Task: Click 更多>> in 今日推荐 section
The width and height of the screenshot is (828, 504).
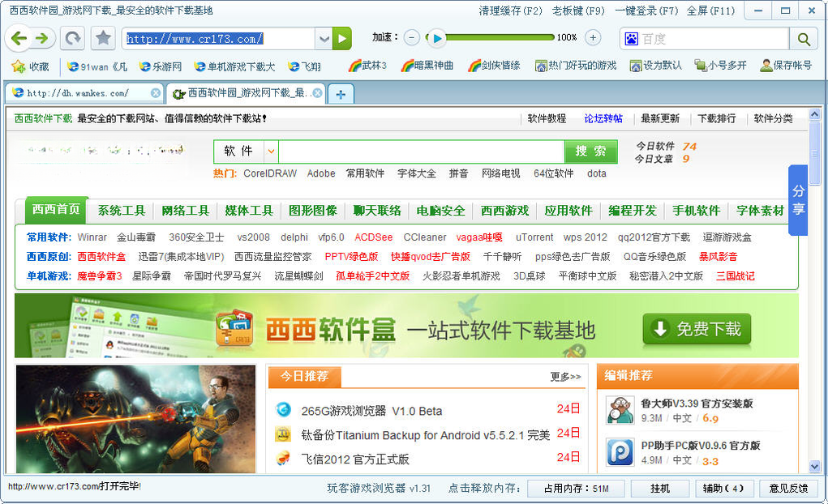Action: click(x=565, y=377)
